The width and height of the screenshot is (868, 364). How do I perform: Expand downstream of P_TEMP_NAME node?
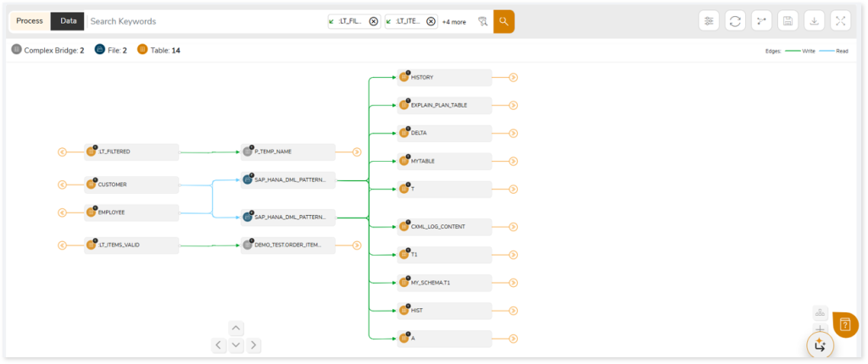tap(357, 152)
